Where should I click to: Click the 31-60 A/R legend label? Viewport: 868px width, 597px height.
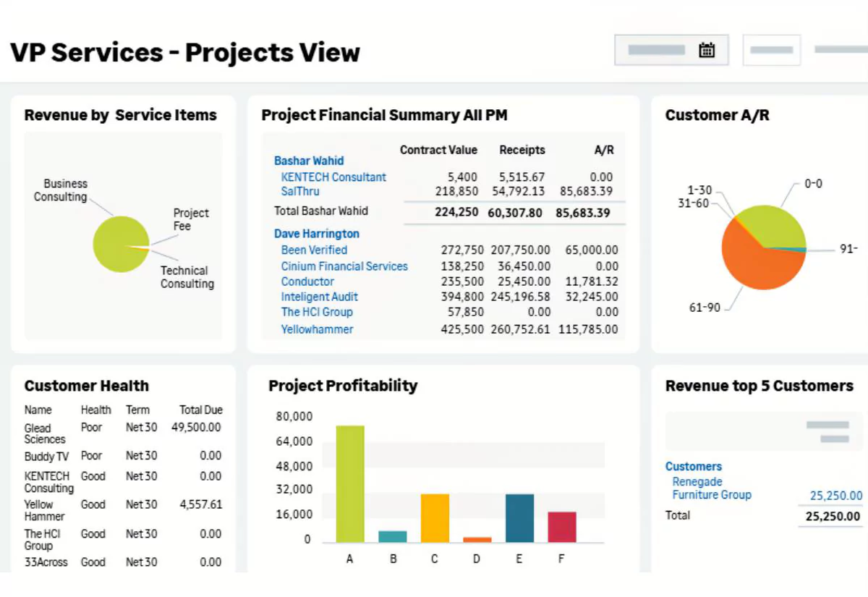(x=694, y=203)
